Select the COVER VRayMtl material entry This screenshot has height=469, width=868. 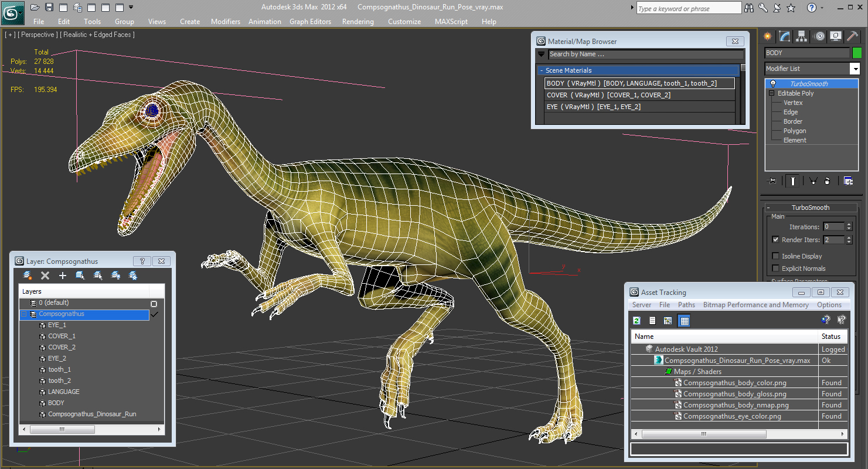pyautogui.click(x=639, y=95)
